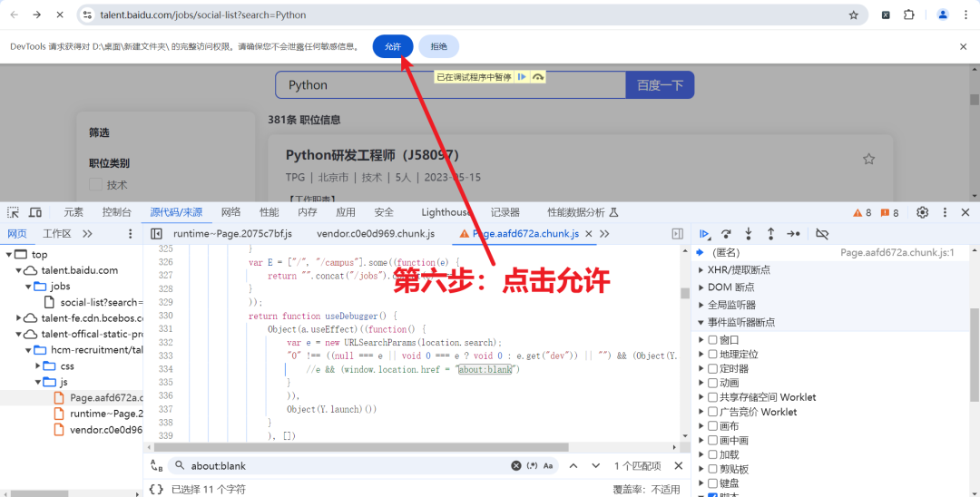980x497 pixels.
Task: Check the 地理定位 checkbox
Action: pos(712,354)
